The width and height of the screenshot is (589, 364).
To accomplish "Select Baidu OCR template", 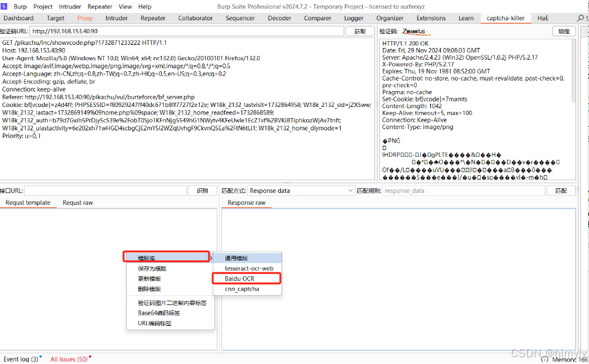I will point(248,279).
